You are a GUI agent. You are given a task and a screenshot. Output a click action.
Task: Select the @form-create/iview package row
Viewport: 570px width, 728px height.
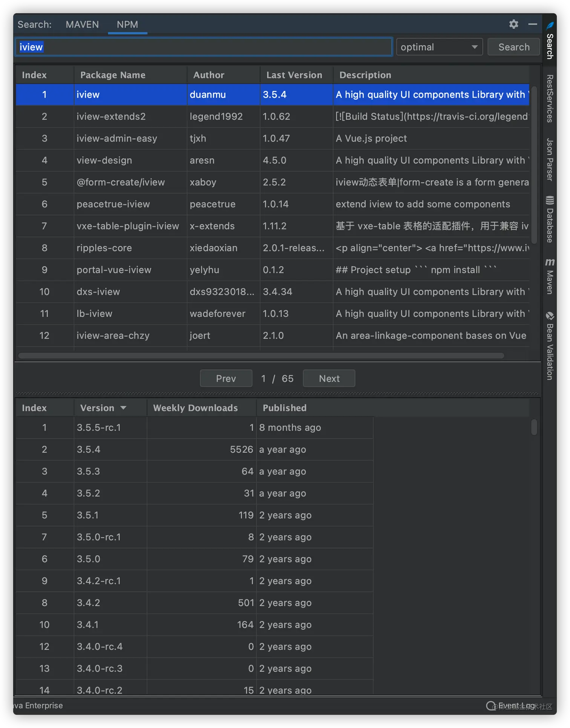(272, 182)
